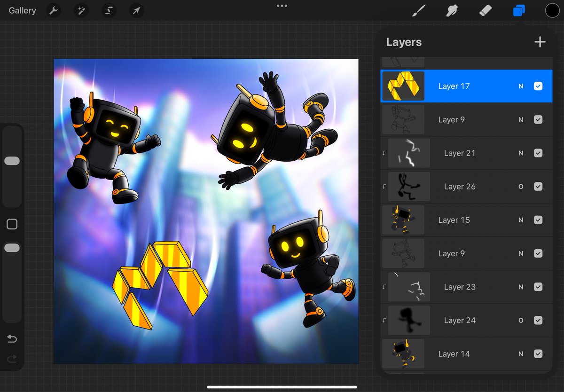
Task: Open blend mode O on Layer 26
Action: click(x=521, y=187)
